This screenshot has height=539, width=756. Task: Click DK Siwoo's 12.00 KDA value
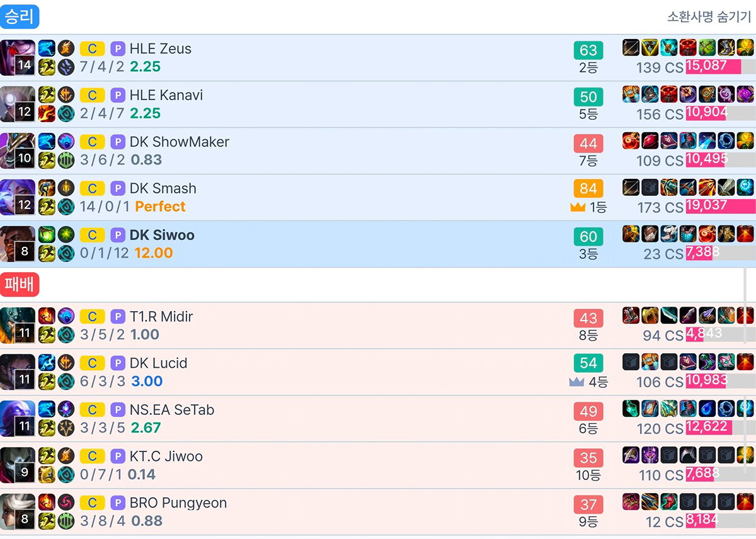click(154, 253)
